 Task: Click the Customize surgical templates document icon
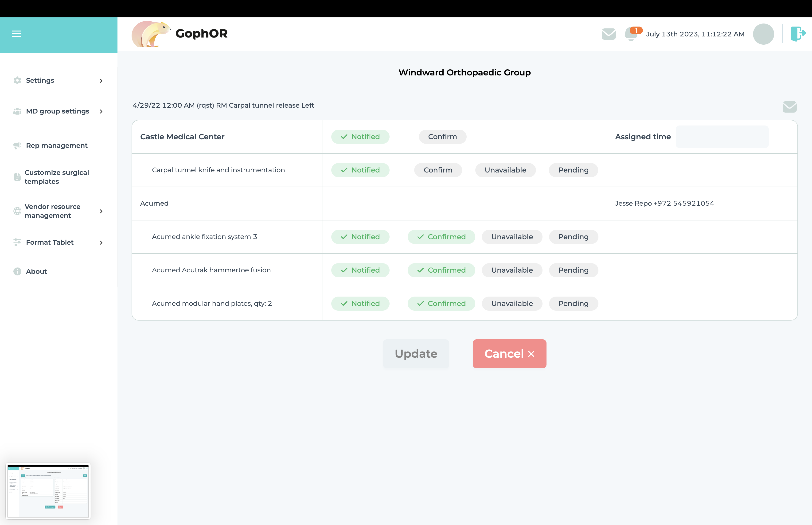click(x=17, y=177)
